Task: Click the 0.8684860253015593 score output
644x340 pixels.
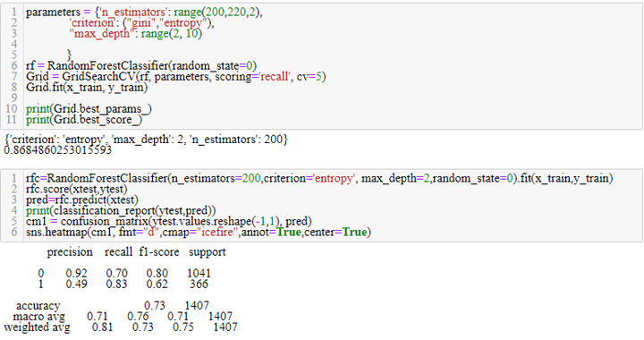Action: tap(58, 150)
